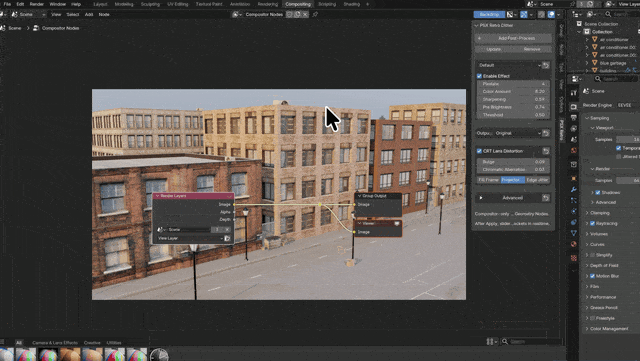Open the Scene properties tab icon
Screen dimensions: 640x361
573,140
